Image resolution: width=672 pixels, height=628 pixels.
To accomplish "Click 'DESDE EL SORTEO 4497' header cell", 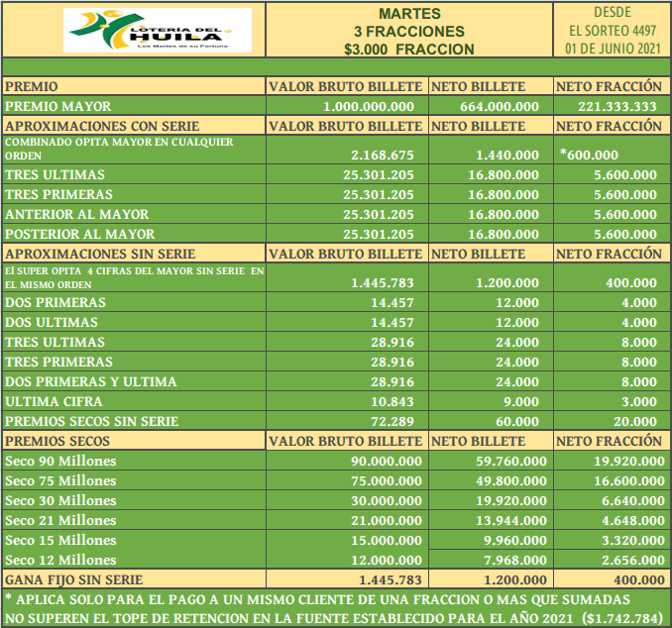I will pyautogui.click(x=613, y=30).
